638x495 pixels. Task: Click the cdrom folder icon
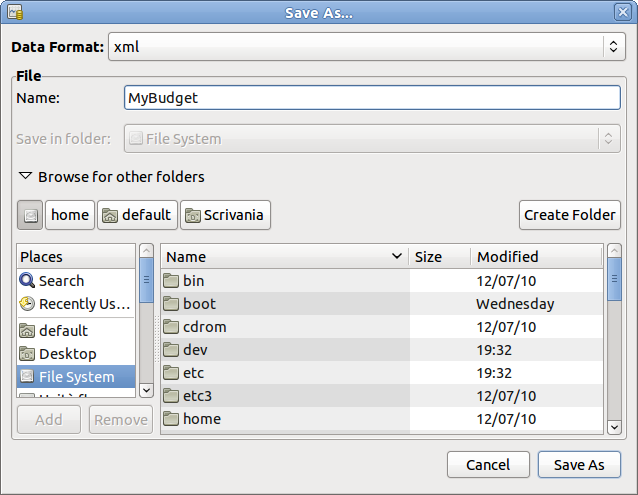[x=171, y=327]
